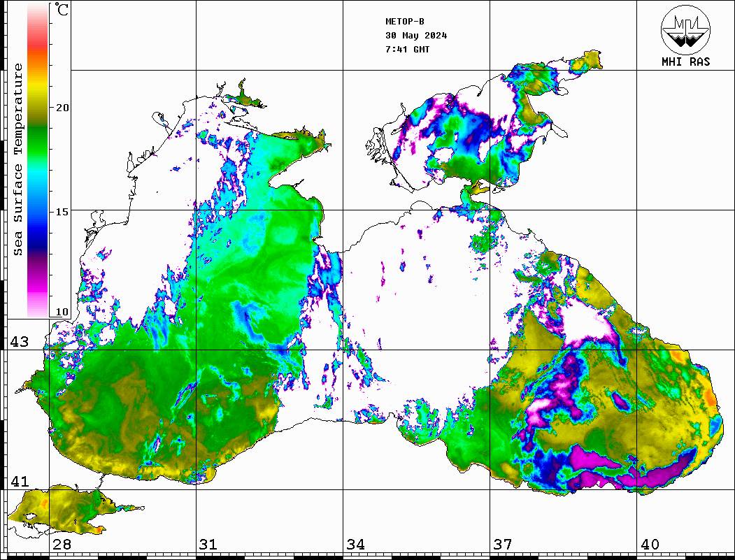Click latitude label '43'
The width and height of the screenshot is (735, 560).
coord(19,342)
